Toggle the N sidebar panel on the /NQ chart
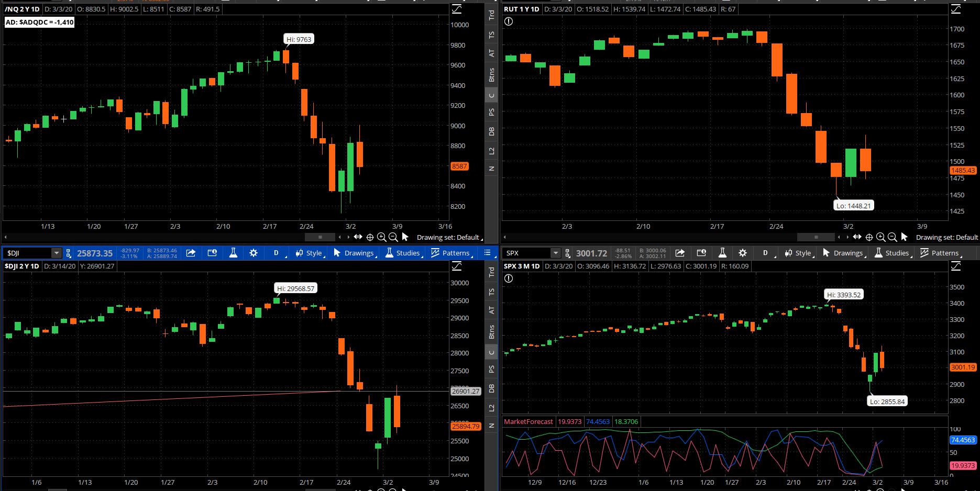This screenshot has width=980, height=491. pos(491,169)
